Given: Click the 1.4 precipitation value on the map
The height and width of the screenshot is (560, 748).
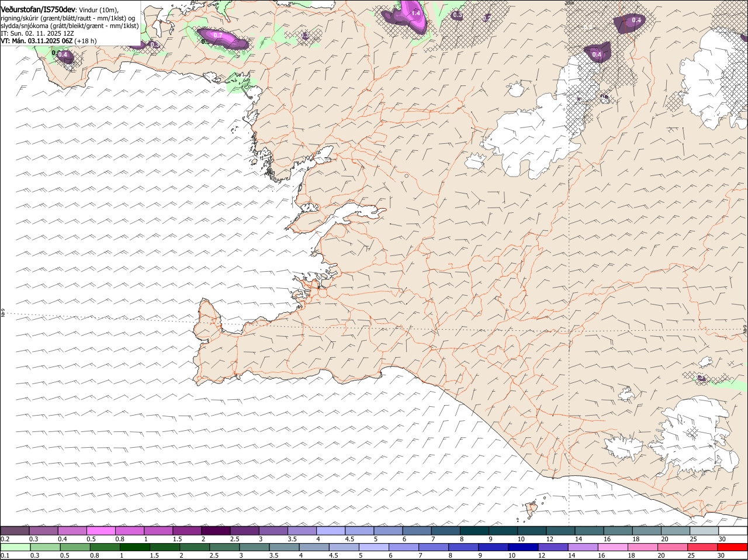Looking at the screenshot, I should point(416,13).
